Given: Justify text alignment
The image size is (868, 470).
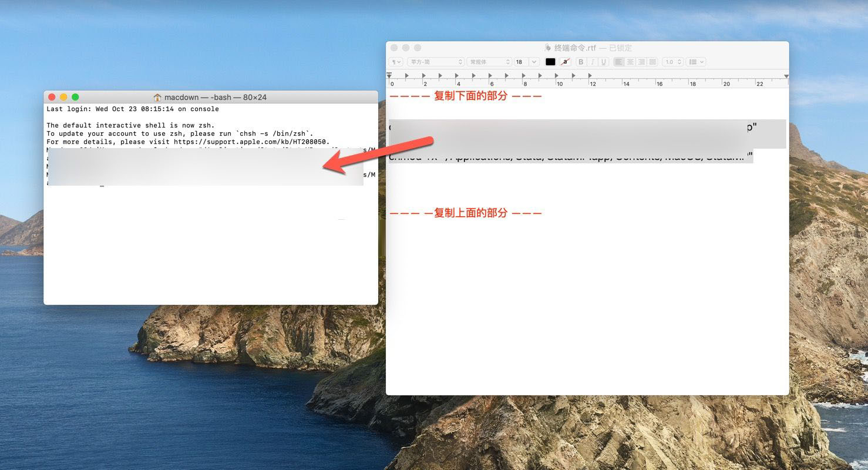Looking at the screenshot, I should click(x=652, y=62).
